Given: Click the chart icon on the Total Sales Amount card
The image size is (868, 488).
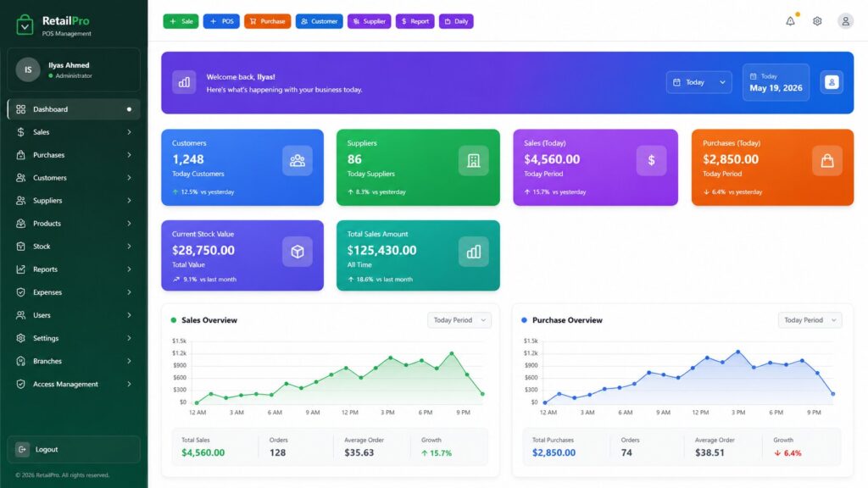Looking at the screenshot, I should point(473,252).
